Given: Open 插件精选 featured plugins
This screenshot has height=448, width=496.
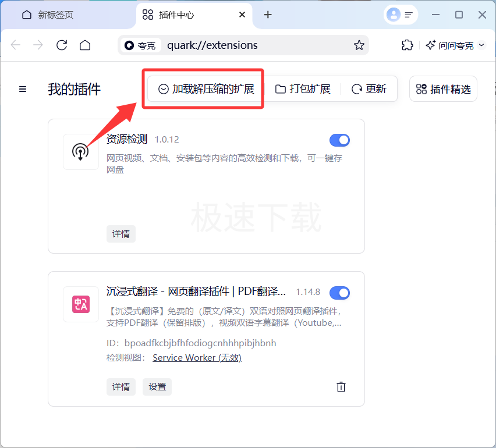Looking at the screenshot, I should [x=443, y=89].
